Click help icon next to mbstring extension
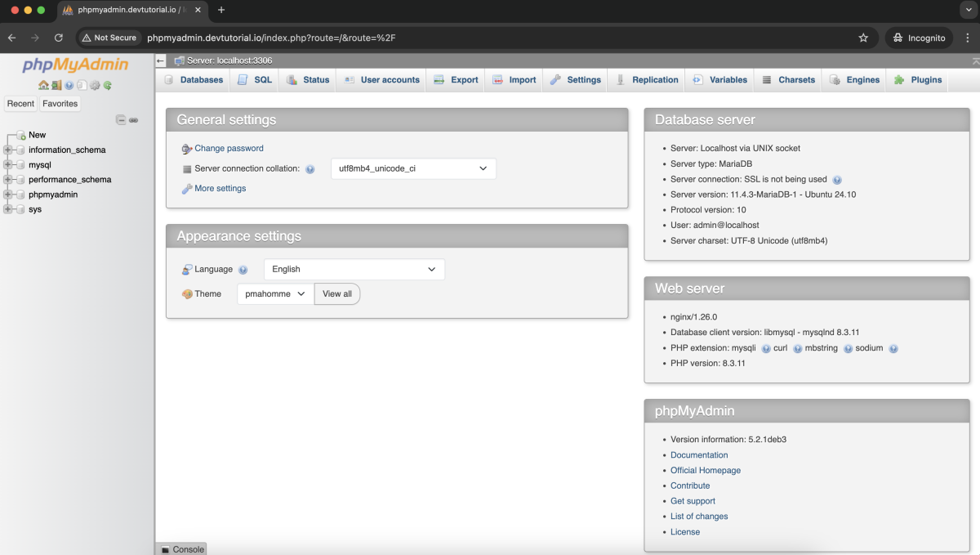Viewport: 980px width, 555px height. (x=848, y=348)
